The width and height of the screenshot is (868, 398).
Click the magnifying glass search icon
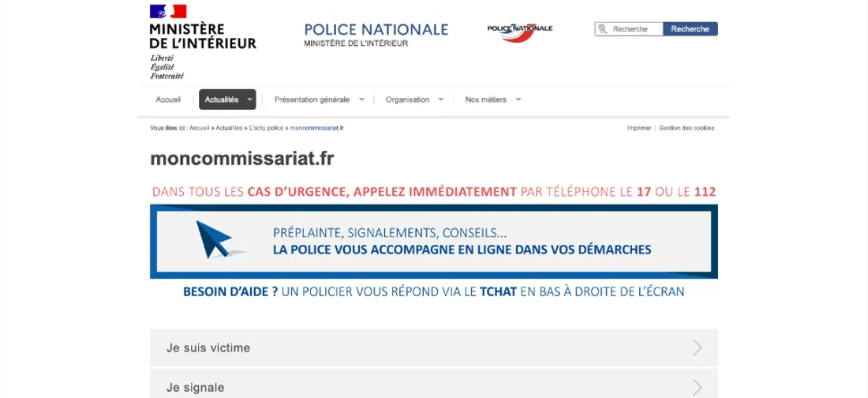click(604, 29)
